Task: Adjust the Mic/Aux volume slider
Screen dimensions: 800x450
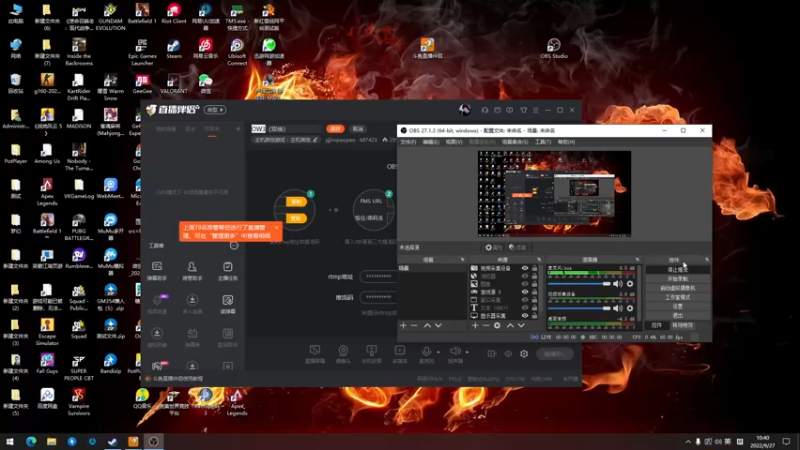Action: (579, 284)
